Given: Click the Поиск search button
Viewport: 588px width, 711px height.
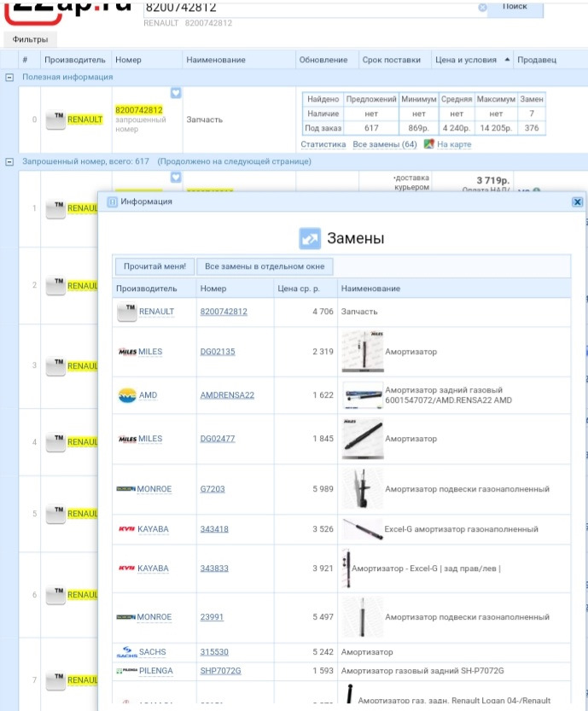Looking at the screenshot, I should click(515, 9).
